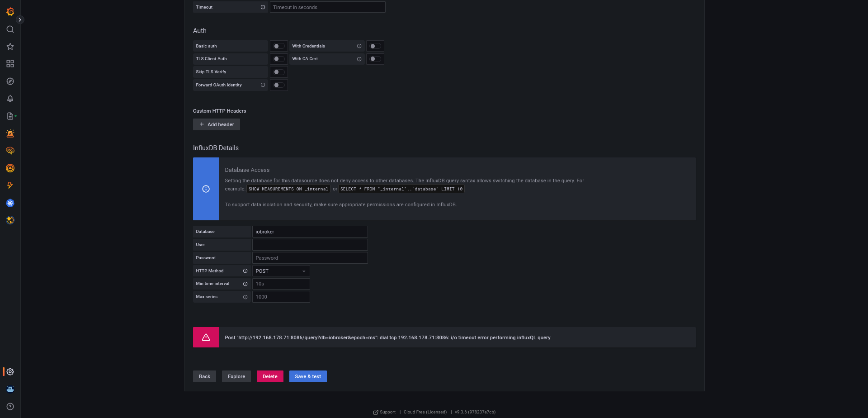Screen dimensions: 868x418
Task: Click the Database Access title text
Action: click(247, 170)
